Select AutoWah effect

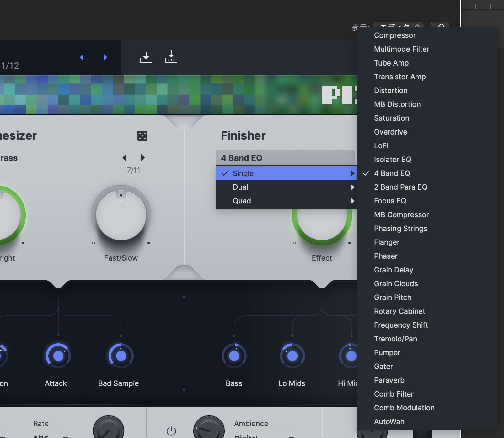coord(428,422)
